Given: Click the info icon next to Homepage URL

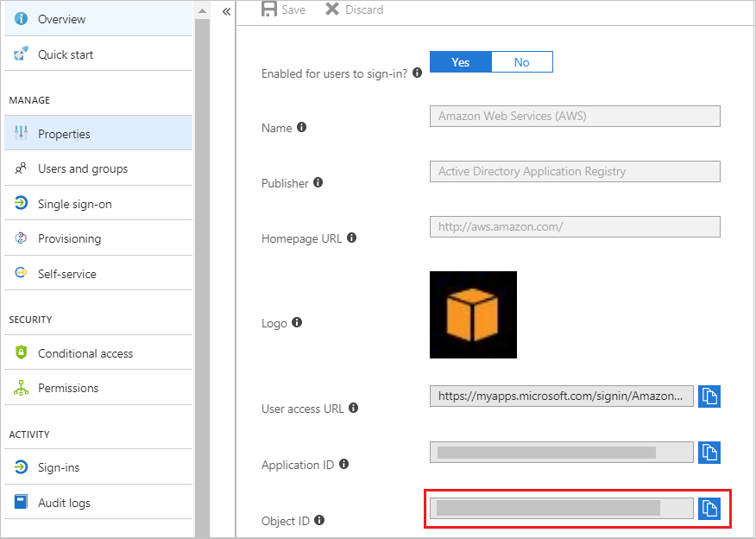Looking at the screenshot, I should click(351, 238).
